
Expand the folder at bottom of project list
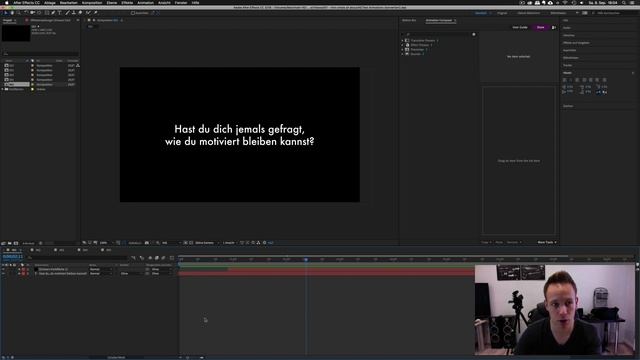2,89
